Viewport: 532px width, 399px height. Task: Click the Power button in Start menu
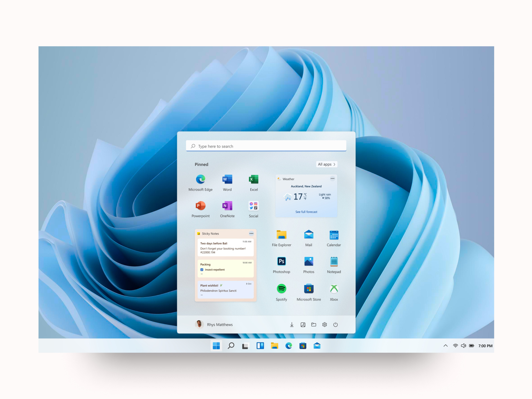click(335, 325)
